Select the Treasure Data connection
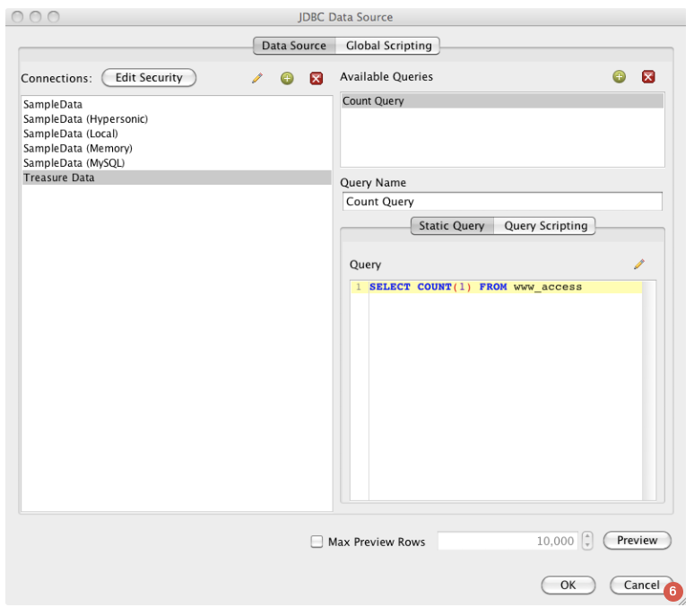694x616 pixels. point(59,178)
